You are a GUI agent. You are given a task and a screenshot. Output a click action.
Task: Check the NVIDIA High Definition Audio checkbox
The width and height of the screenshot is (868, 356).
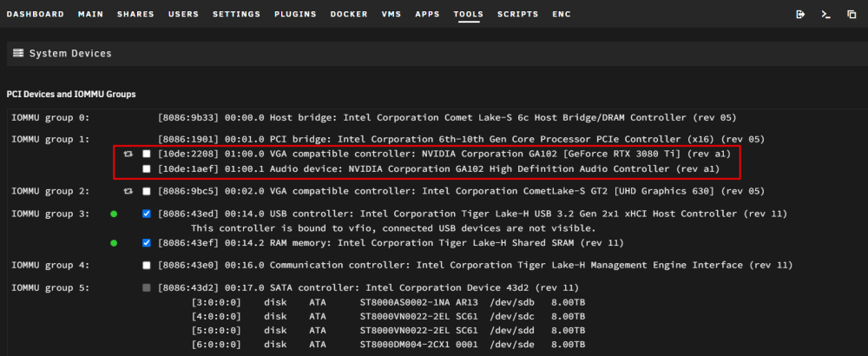146,168
